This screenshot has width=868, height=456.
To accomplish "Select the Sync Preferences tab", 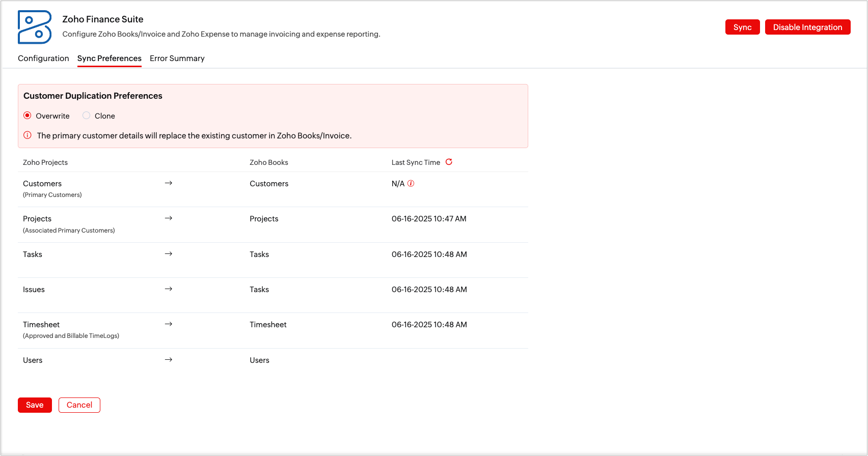I will (110, 59).
